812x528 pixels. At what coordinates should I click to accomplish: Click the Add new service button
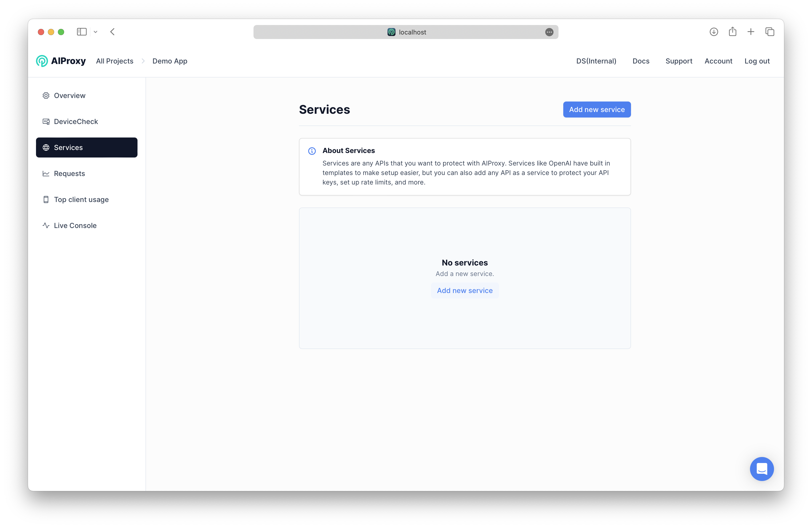click(596, 109)
